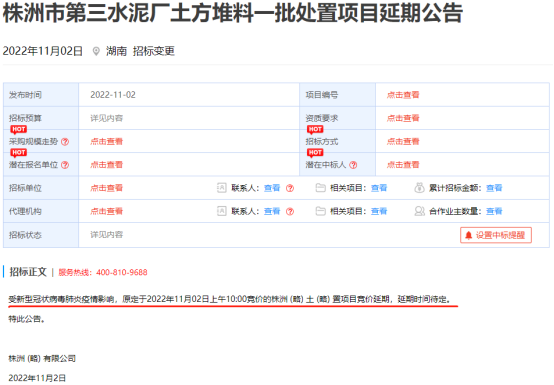Image resolution: width=554 pixels, height=385 pixels.
Task: Click the 设置中标提醒 bell button
Action: pos(496,235)
